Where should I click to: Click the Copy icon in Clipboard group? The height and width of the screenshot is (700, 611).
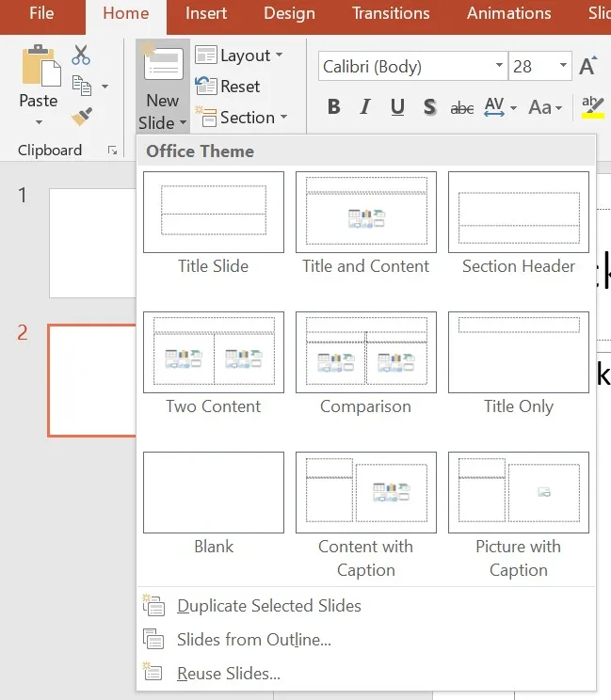click(x=82, y=86)
